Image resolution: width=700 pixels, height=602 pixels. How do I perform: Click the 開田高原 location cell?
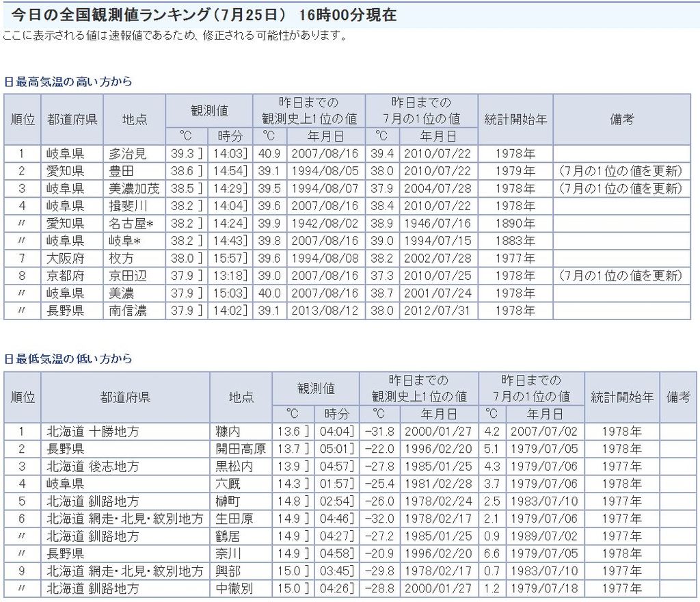click(239, 449)
